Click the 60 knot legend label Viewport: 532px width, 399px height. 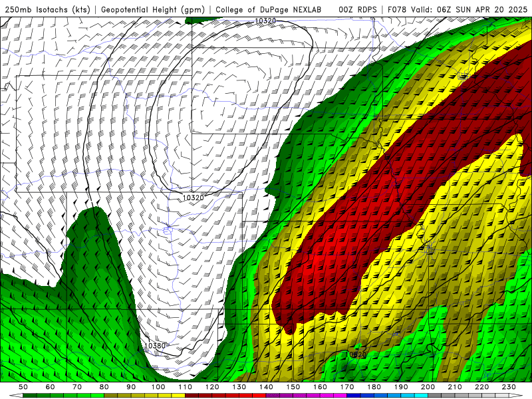[x=50, y=387]
